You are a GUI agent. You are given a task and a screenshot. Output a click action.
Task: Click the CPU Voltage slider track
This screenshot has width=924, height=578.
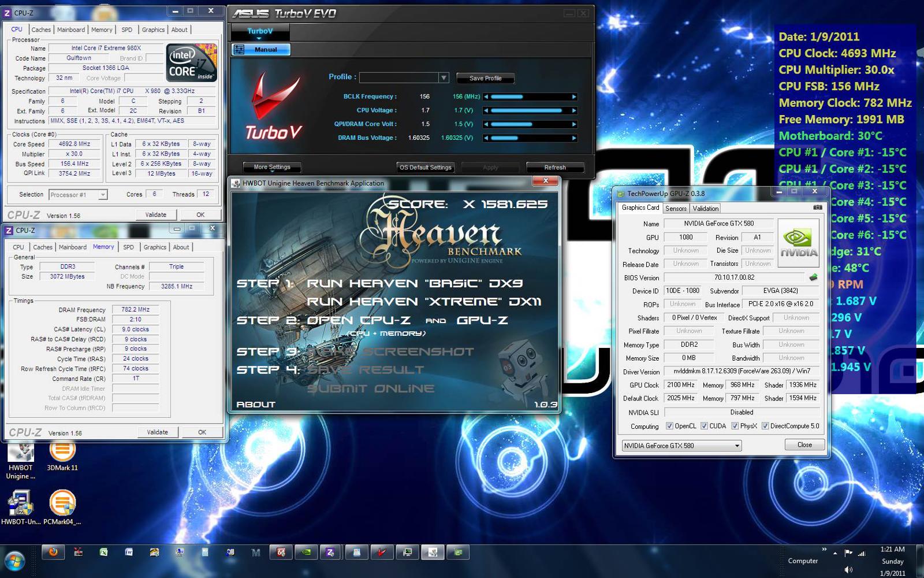pyautogui.click(x=530, y=110)
